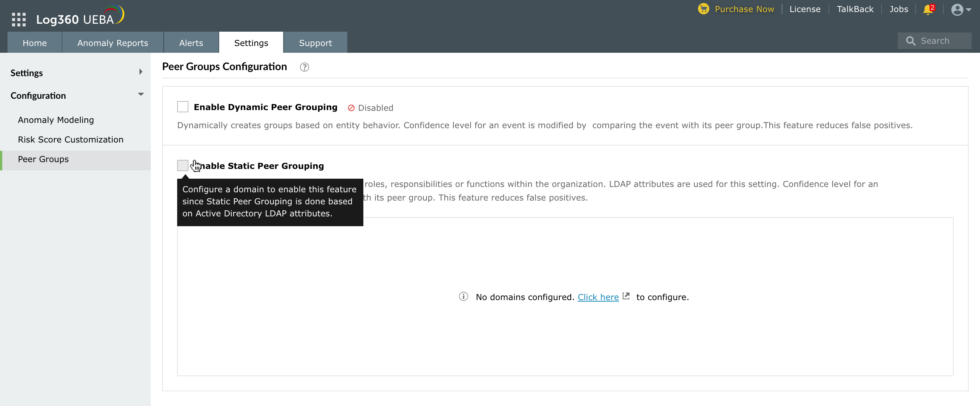The height and width of the screenshot is (406, 980).
Task: Click the Purchase Now cart icon
Action: tap(703, 9)
